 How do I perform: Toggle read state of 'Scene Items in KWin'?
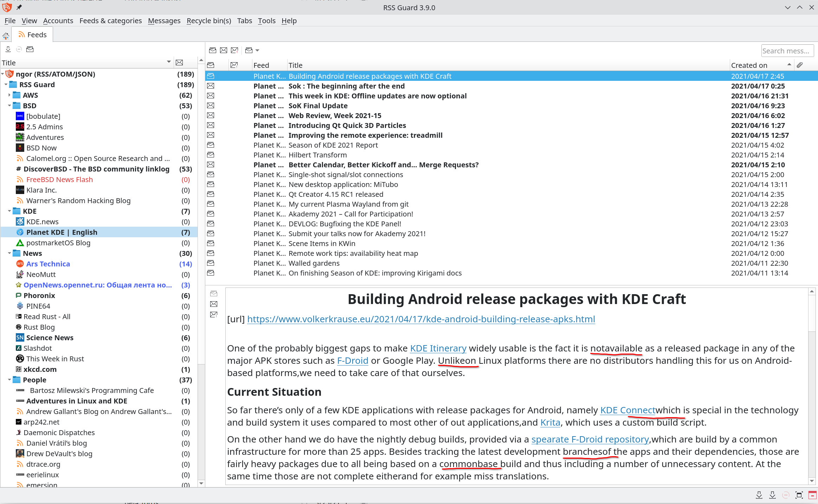pos(211,243)
